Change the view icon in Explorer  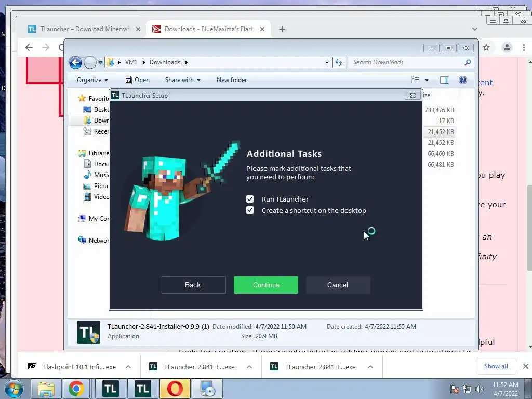[416, 80]
